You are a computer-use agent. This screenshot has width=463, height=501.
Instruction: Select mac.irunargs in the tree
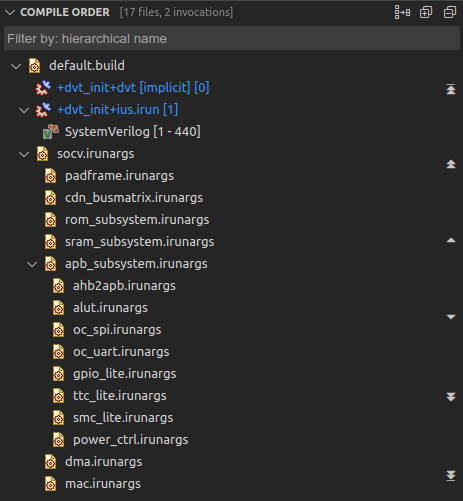[x=103, y=484]
